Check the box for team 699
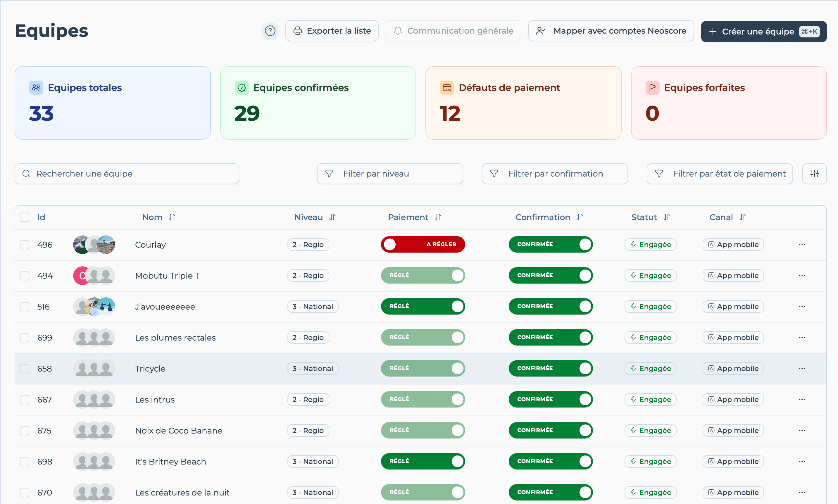 pos(25,338)
